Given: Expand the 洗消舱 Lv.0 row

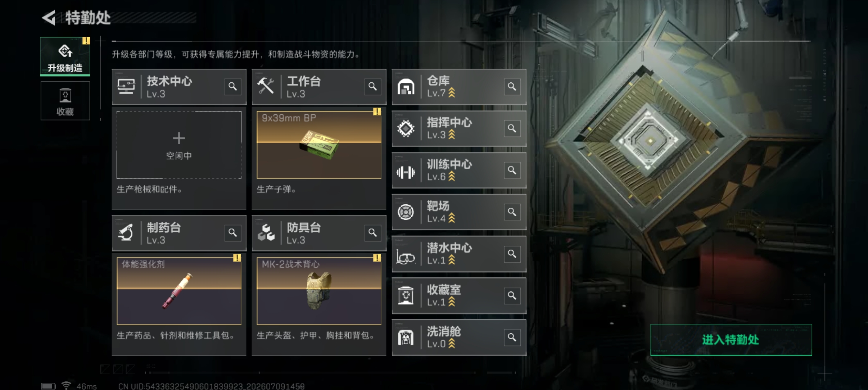Looking at the screenshot, I should [x=459, y=337].
